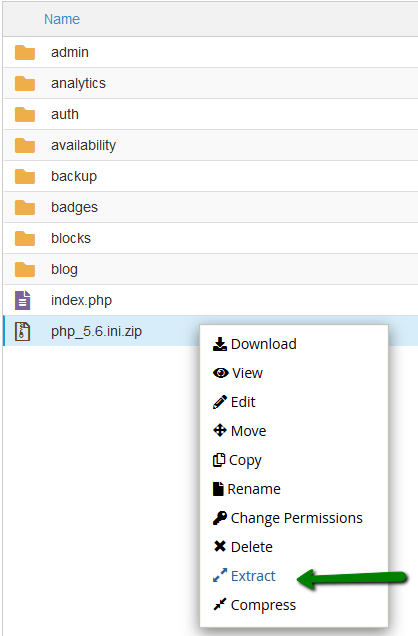Click the shrink arrows icon beside Compress
The width and height of the screenshot is (418, 636).
[x=220, y=604]
